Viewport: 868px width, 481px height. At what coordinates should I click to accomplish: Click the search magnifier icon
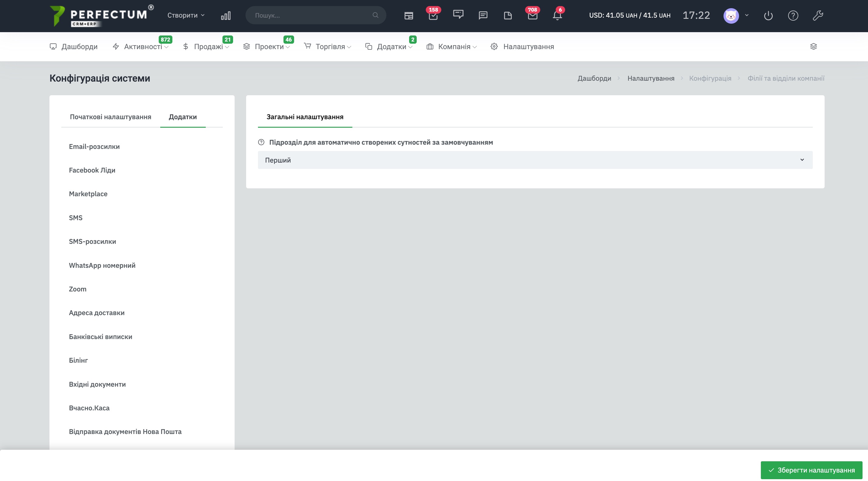(x=375, y=15)
